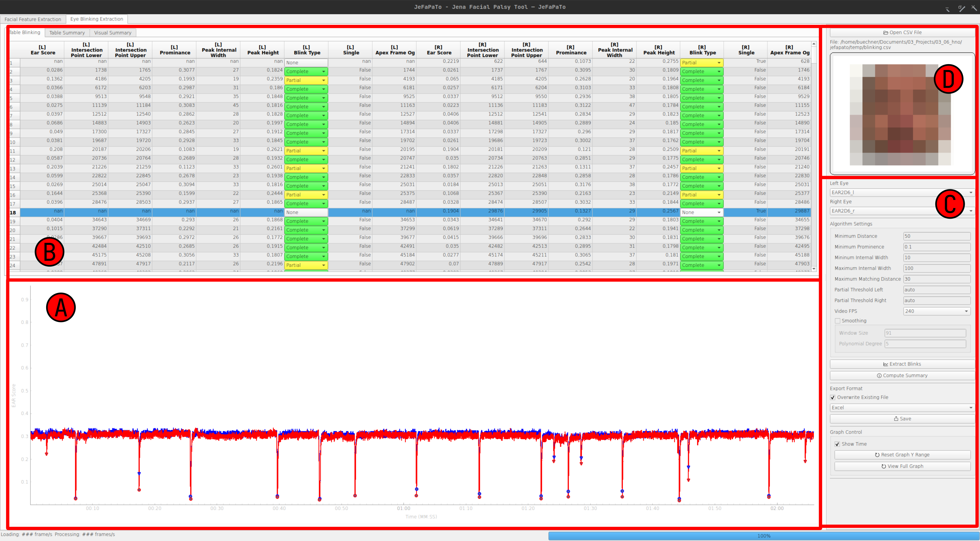
Task: Click the chart icon on Extract Blinks
Action: pyautogui.click(x=885, y=364)
